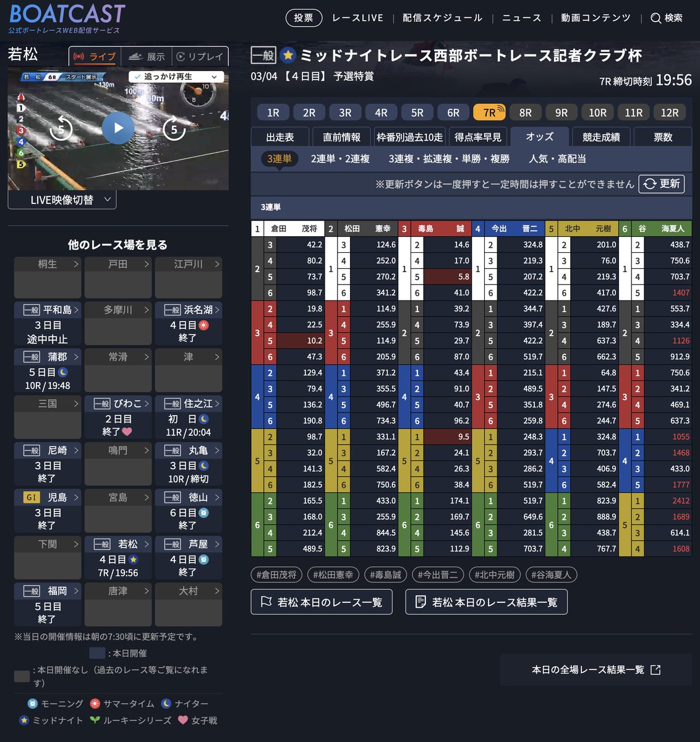Screen dimensions: 700x742
Task: Open 芦屋 venue card
Action: [189, 558]
